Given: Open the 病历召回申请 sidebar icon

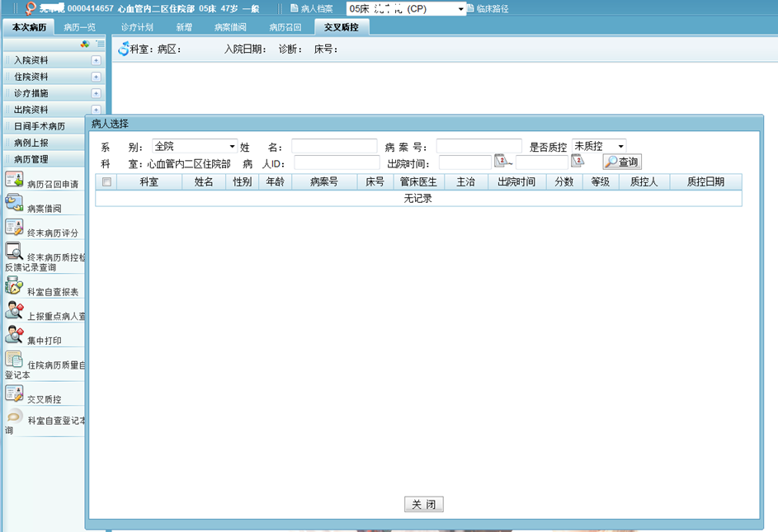Looking at the screenshot, I should click(14, 179).
